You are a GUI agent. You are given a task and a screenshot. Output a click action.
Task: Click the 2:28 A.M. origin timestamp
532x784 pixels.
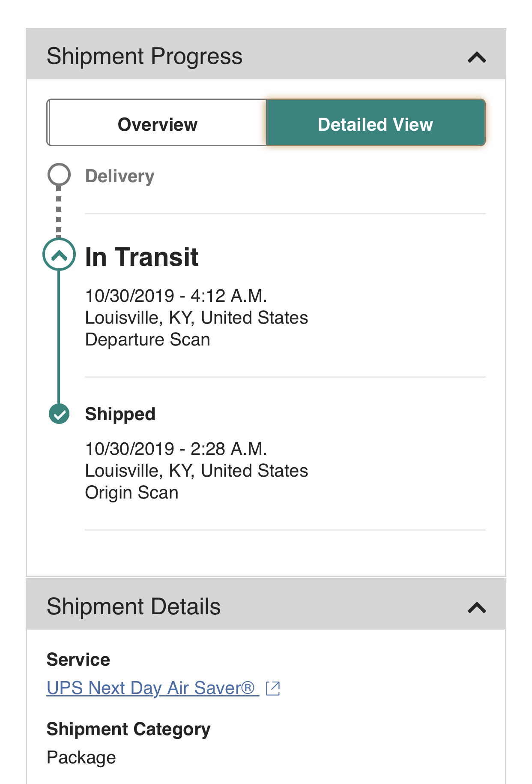pos(176,449)
